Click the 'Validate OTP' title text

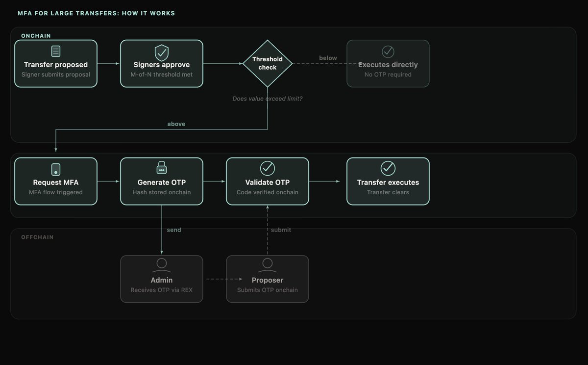pos(268,182)
